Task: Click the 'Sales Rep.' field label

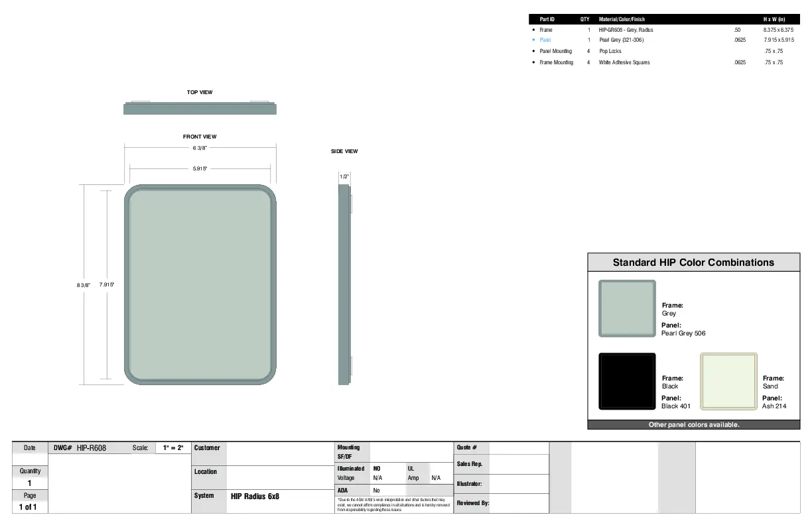Action: pos(469,464)
